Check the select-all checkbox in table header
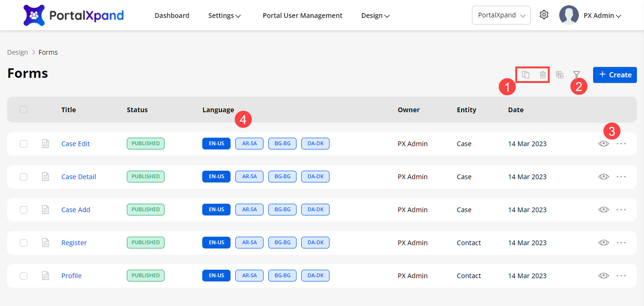The height and width of the screenshot is (306, 644). click(24, 109)
